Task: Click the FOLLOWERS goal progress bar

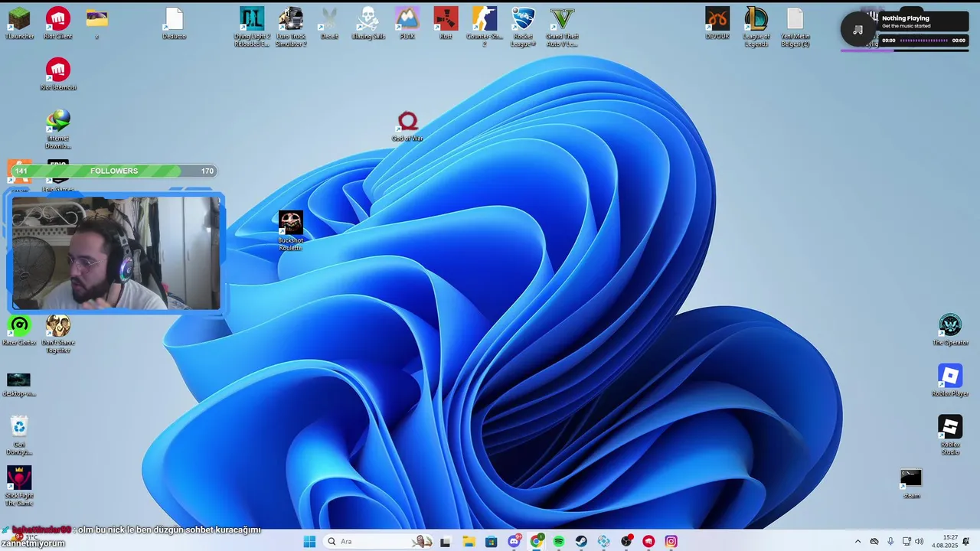Action: pos(113,171)
